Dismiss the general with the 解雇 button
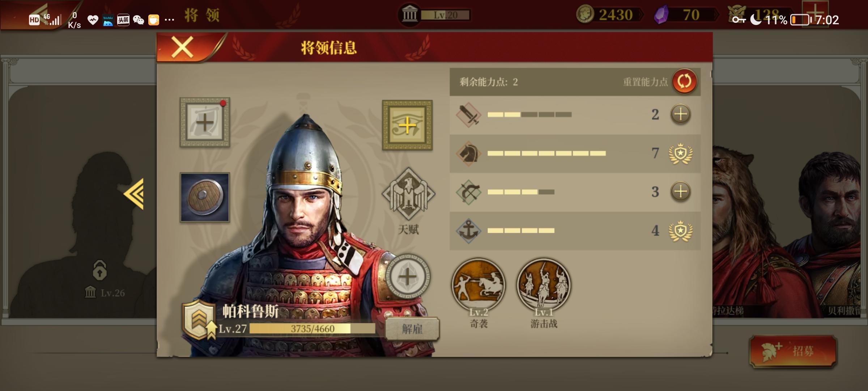This screenshot has height=391, width=868. [x=412, y=329]
